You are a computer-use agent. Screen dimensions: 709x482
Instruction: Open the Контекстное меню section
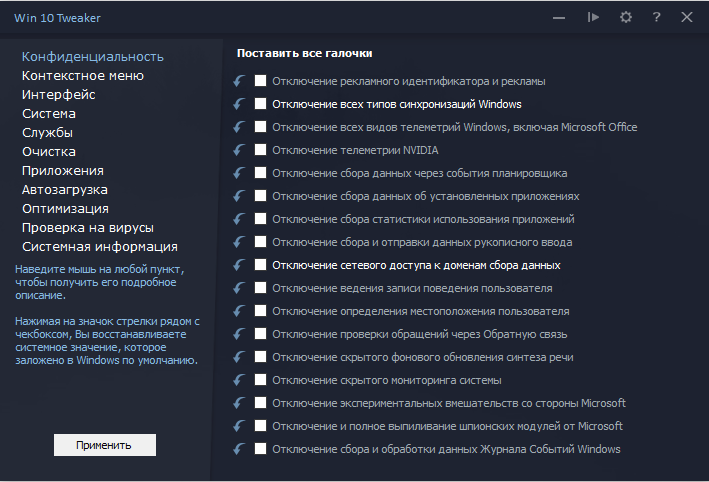pos(83,75)
